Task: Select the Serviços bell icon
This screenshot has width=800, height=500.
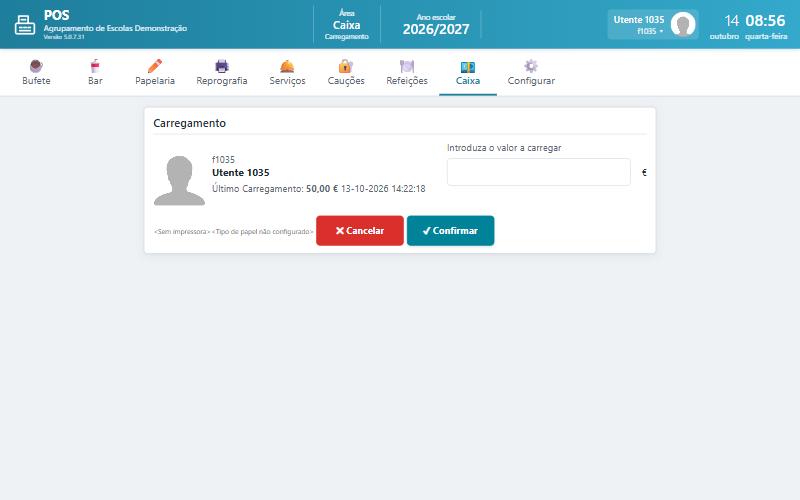Action: 287,66
